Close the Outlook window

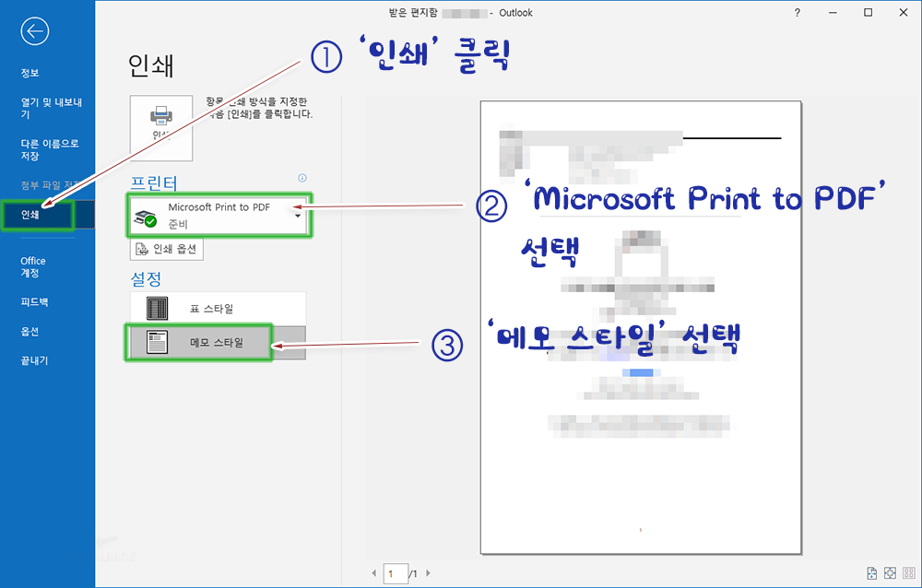pyautogui.click(x=904, y=12)
